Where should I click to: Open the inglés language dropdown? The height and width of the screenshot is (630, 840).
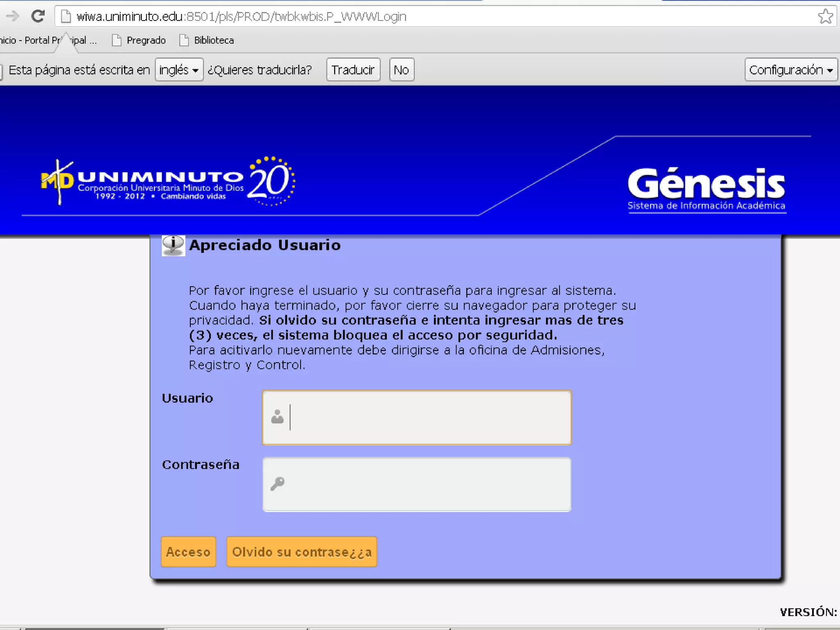pos(179,70)
